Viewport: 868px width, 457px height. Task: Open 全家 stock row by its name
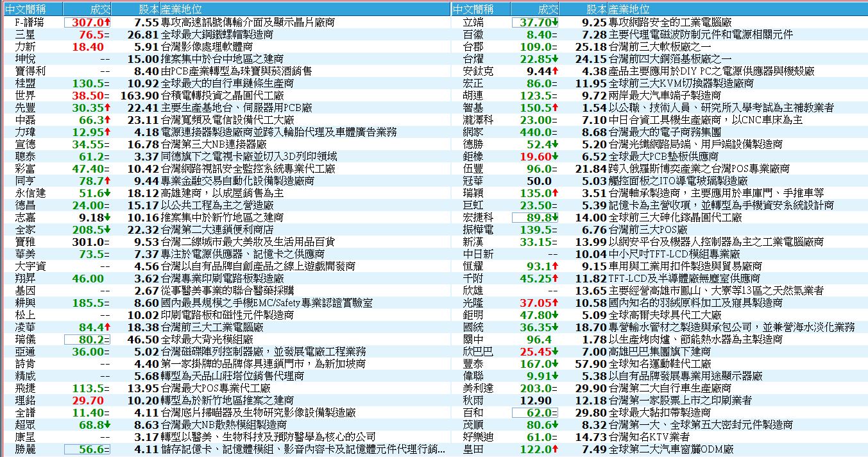25,230
